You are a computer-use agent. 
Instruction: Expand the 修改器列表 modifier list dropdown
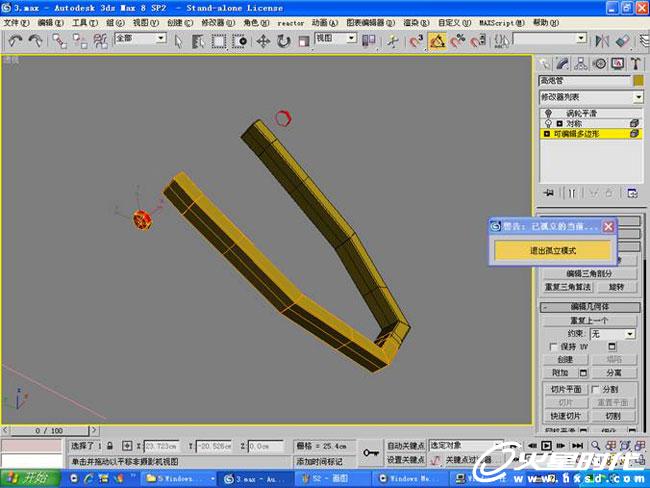(638, 97)
